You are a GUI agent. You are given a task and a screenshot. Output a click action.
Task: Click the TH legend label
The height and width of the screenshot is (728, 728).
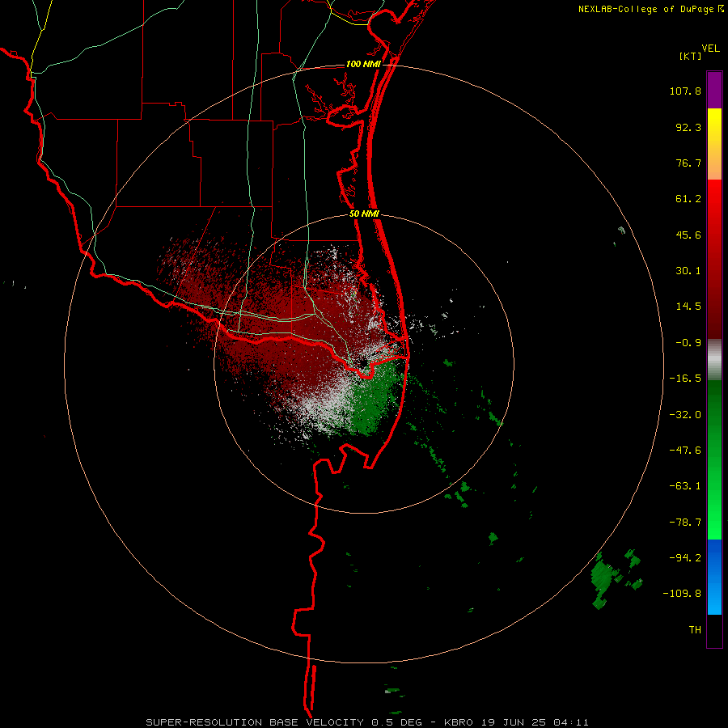click(x=695, y=630)
